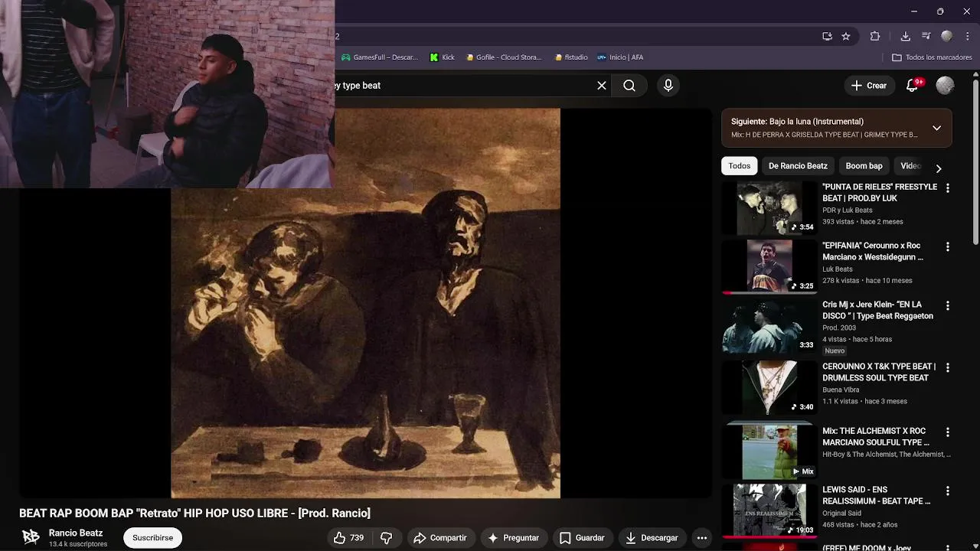Open the Crear upload menu

[x=869, y=86]
